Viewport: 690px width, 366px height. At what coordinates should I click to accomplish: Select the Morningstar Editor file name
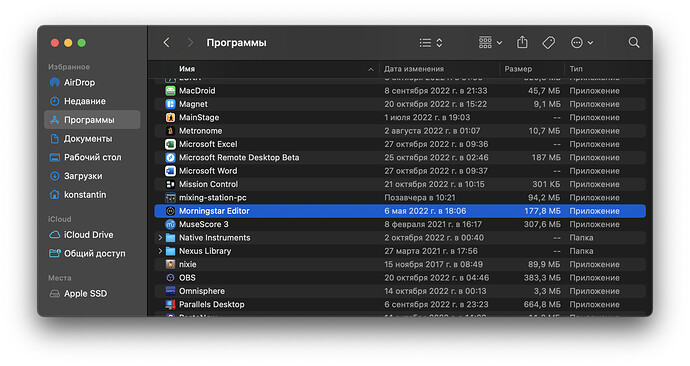(x=214, y=211)
